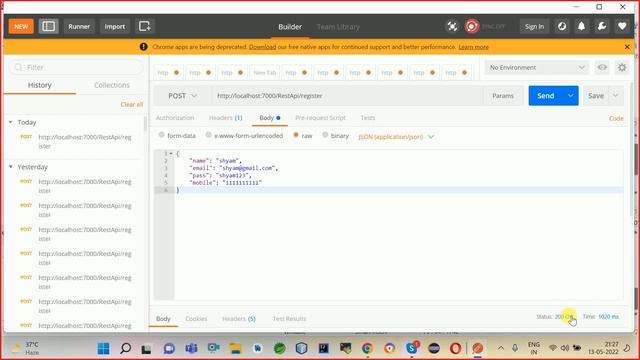This screenshot has width=640, height=360.
Task: Open the response Cookies tab
Action: [196, 318]
